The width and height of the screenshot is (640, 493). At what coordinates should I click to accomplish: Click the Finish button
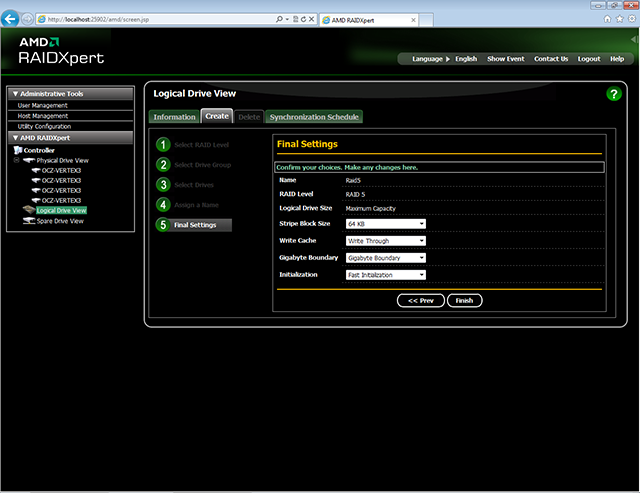(x=464, y=300)
